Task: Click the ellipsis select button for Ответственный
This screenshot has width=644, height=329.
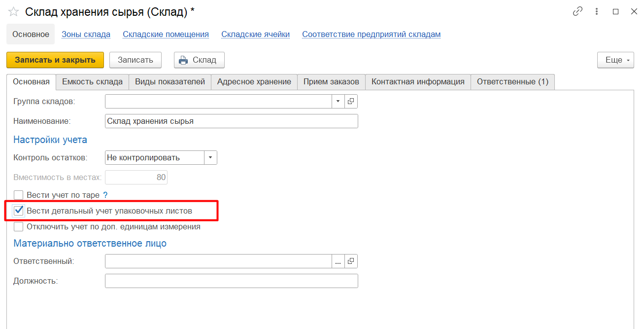Action: coord(338,261)
